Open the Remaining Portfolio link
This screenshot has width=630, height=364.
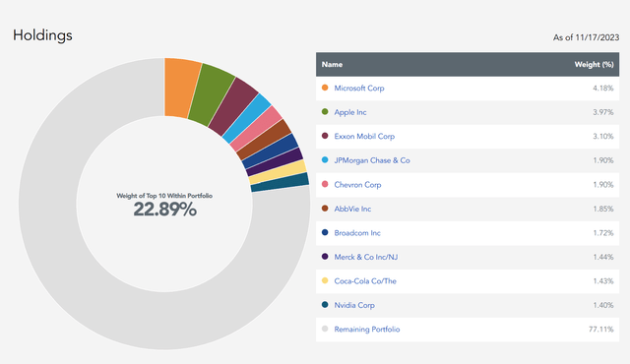[367, 330]
